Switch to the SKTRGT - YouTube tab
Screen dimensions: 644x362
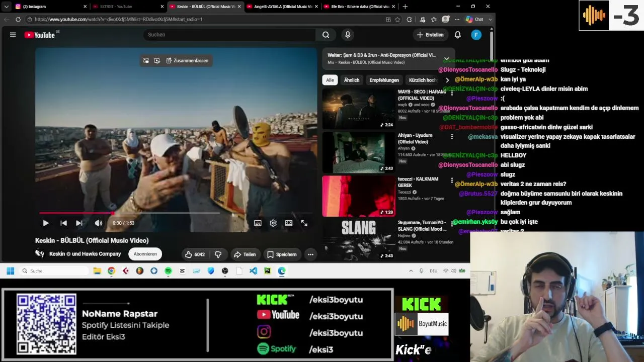tap(128, 7)
